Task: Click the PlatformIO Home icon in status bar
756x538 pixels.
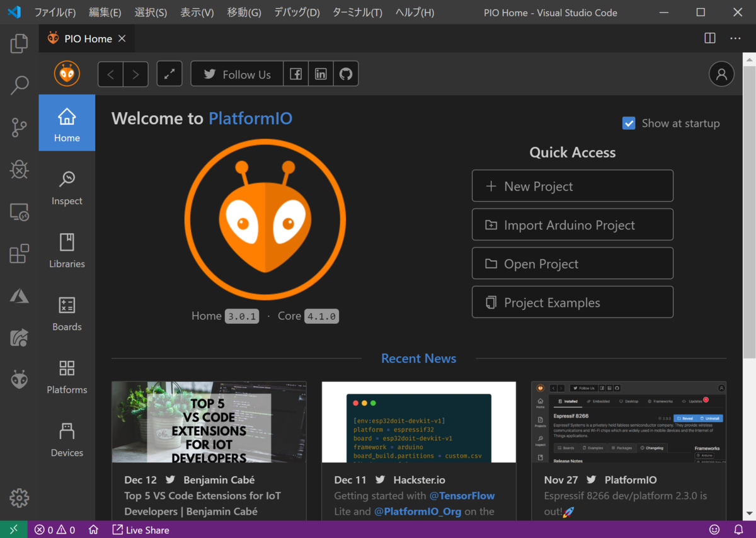Action: 93,530
